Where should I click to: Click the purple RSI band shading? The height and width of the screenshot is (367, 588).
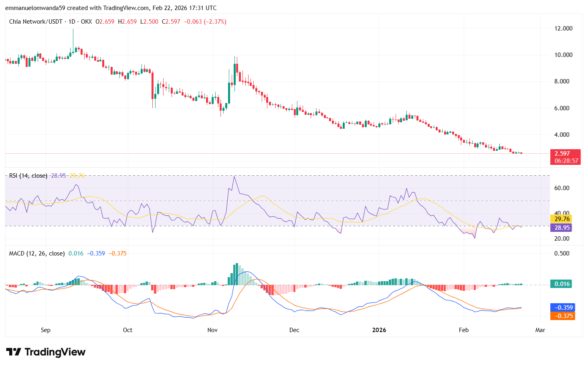(x=281, y=201)
